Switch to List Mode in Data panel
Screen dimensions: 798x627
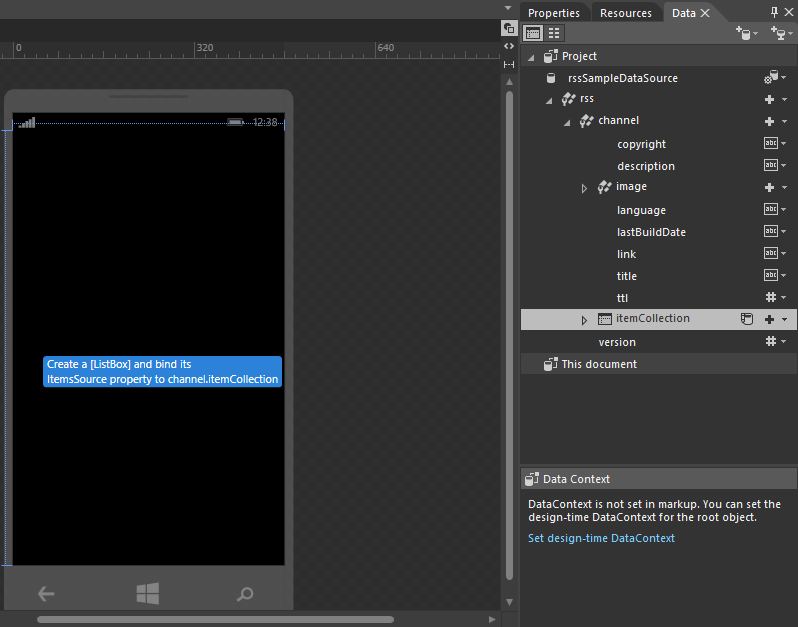(x=534, y=33)
